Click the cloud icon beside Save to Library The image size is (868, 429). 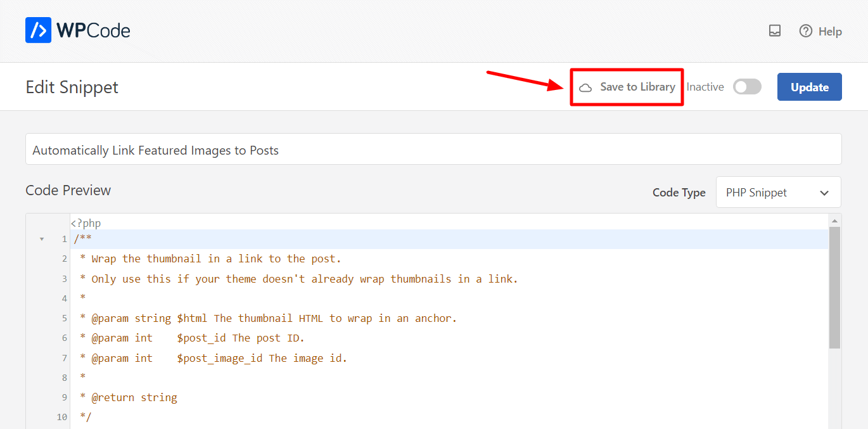click(x=585, y=87)
